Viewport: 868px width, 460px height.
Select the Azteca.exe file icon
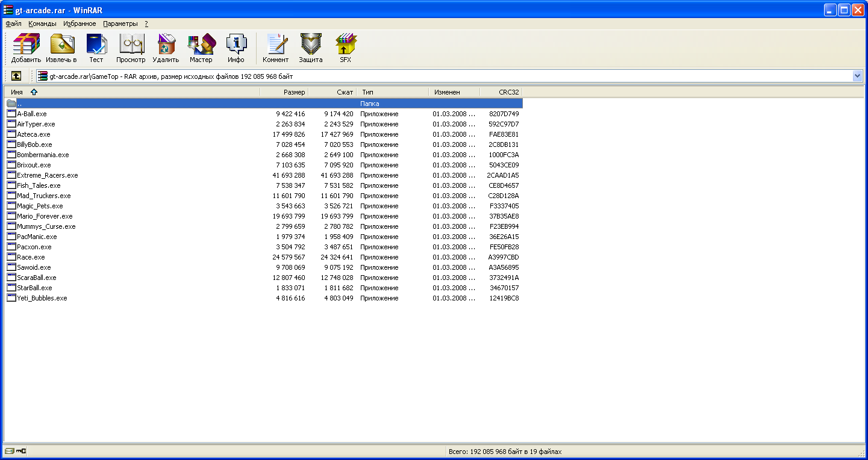pyautogui.click(x=11, y=134)
